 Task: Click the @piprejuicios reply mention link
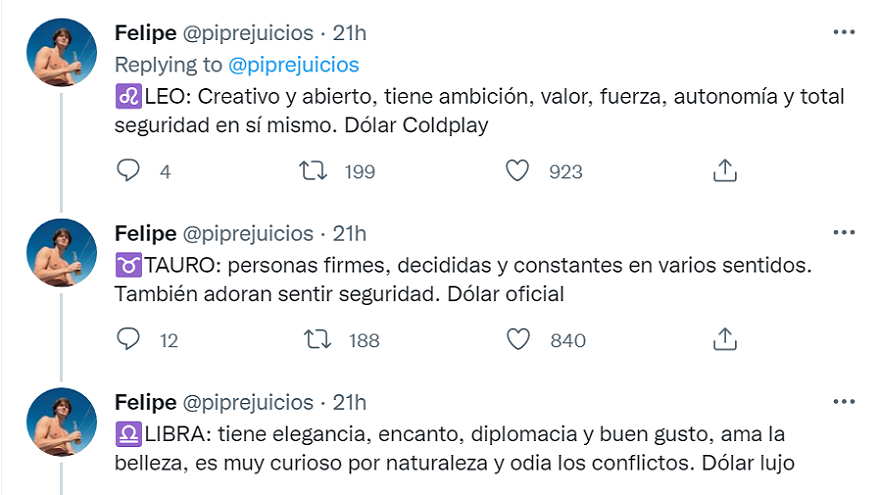pos(293,65)
